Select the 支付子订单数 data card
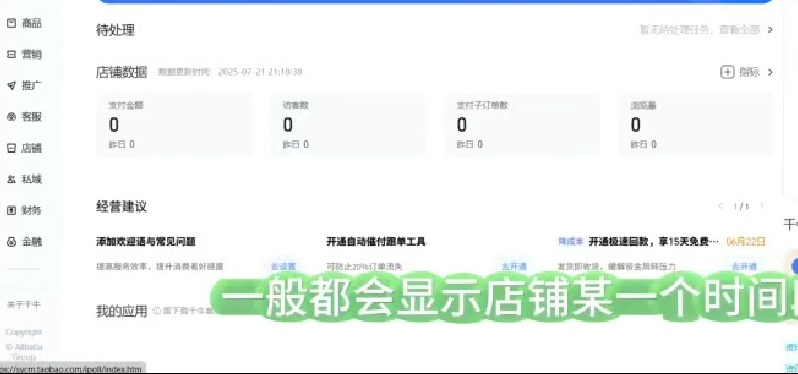The image size is (798, 374). (523, 125)
